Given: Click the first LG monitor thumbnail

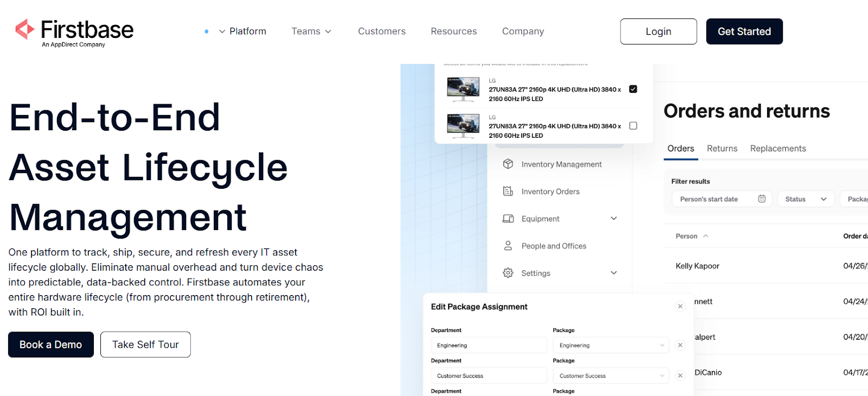Looking at the screenshot, I should click(463, 89).
